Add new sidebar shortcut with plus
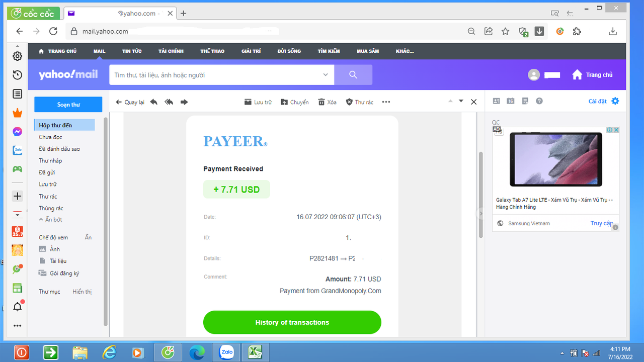The image size is (644, 362). (x=17, y=196)
